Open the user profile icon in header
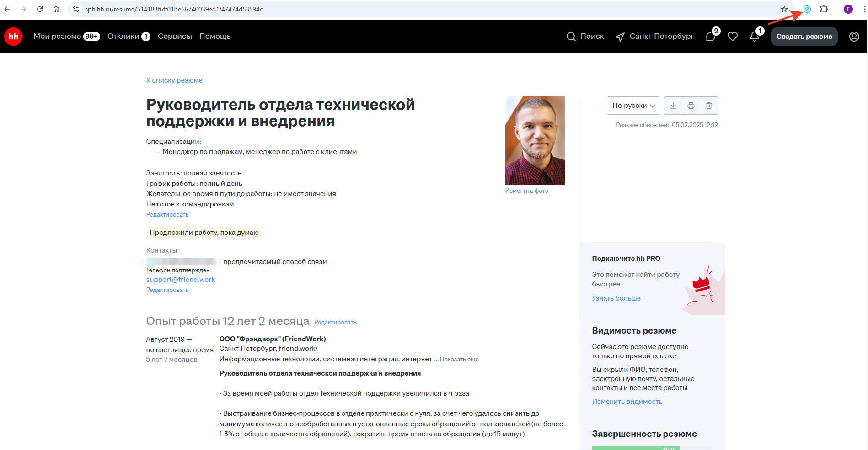868x450 pixels. coord(854,37)
